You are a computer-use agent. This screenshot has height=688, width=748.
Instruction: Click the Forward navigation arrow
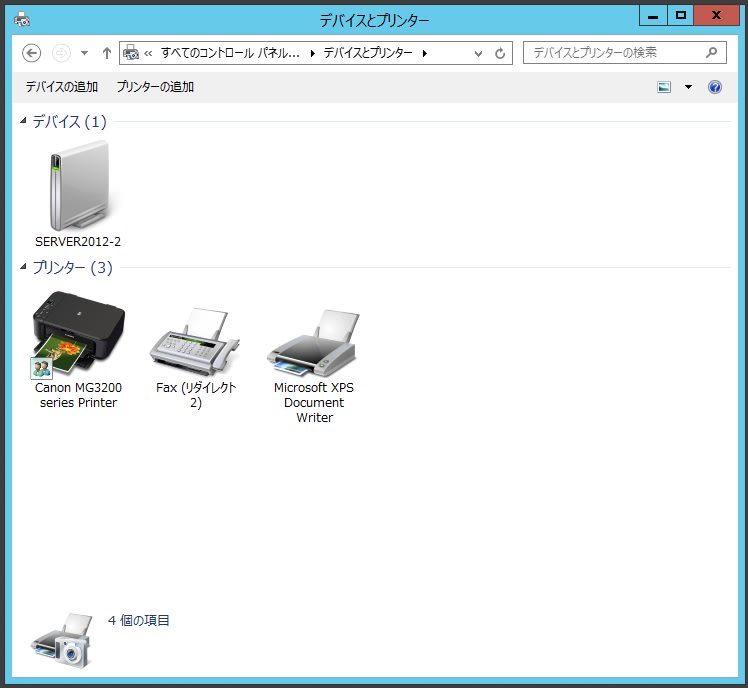coord(61,53)
